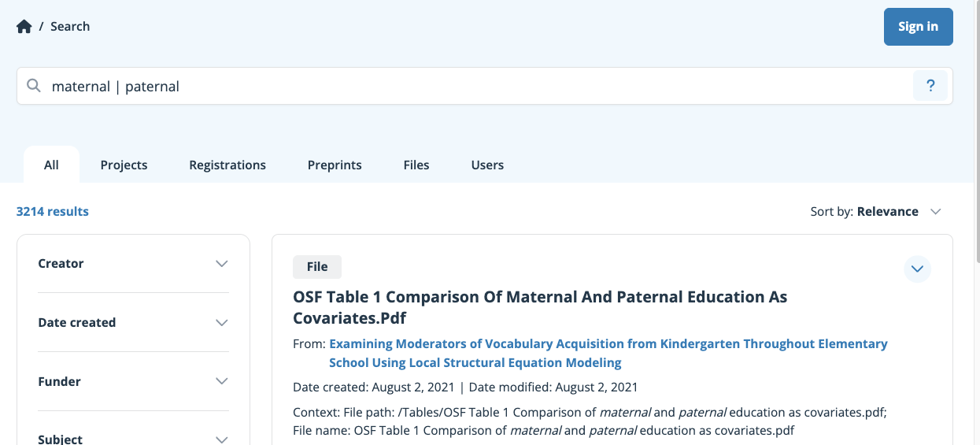Open the Sort by Relevance dropdown
980x445 pixels.
[x=876, y=211]
